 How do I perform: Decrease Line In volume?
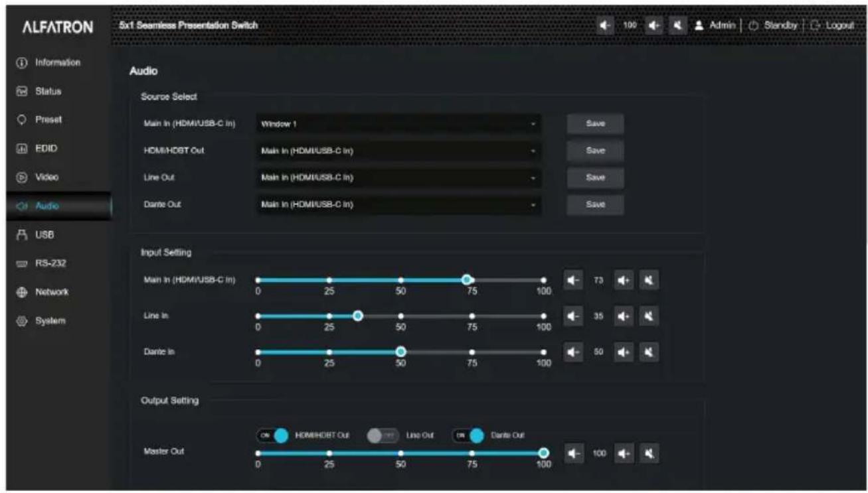(572, 317)
